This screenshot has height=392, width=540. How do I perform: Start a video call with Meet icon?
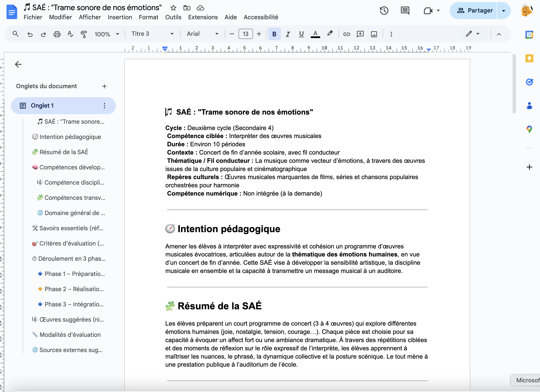tap(428, 11)
